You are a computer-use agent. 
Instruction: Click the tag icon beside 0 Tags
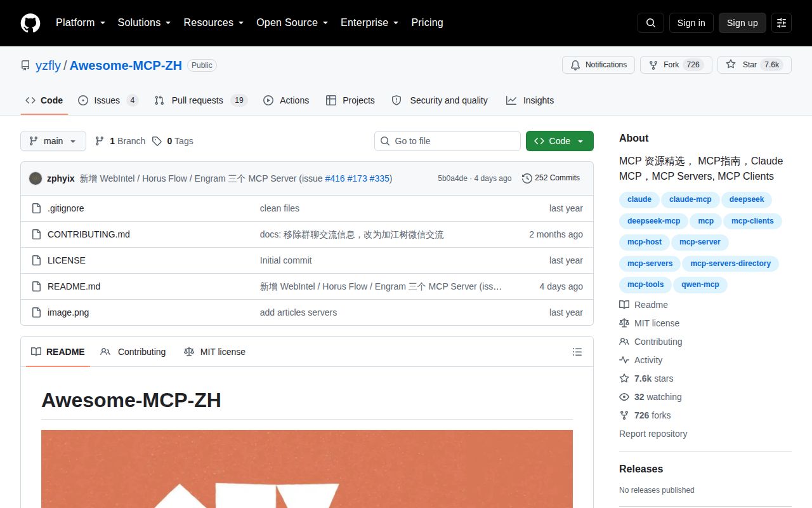pos(157,141)
